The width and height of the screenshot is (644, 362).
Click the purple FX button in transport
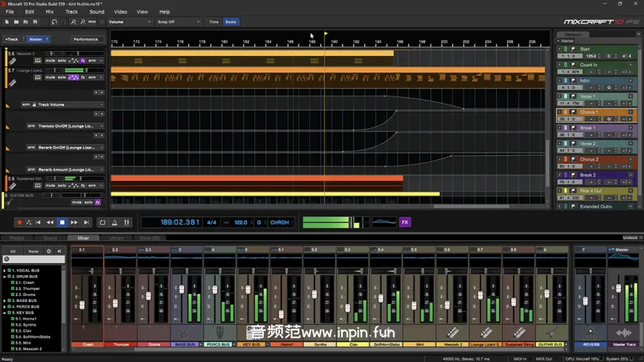[405, 222]
